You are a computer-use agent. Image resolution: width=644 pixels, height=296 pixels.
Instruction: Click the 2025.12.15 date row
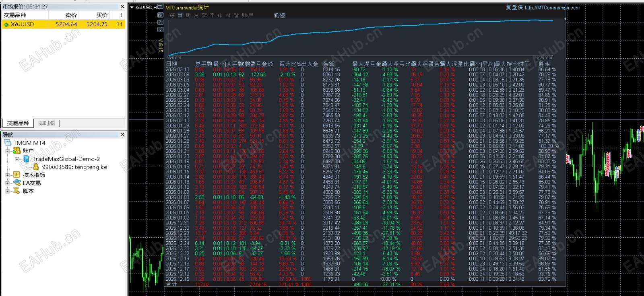pos(178,279)
